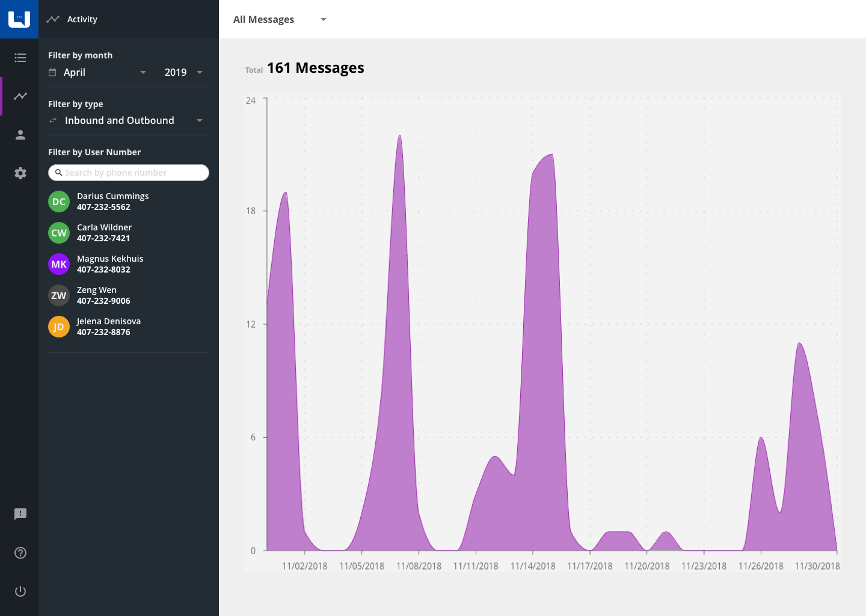Click the JD avatar for Jelena Denisova
The image size is (866, 616).
pos(59,327)
